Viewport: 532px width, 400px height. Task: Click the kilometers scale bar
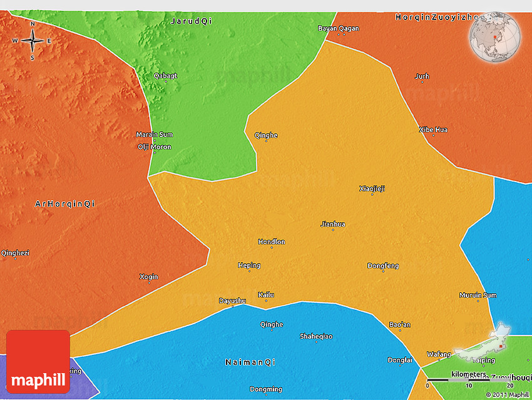468,379
